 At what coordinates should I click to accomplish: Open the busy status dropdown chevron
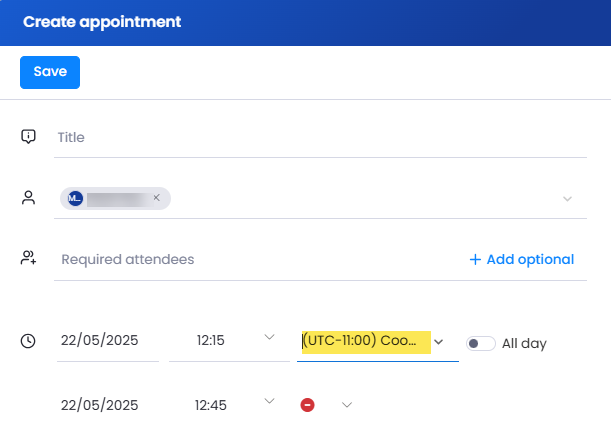(x=347, y=405)
